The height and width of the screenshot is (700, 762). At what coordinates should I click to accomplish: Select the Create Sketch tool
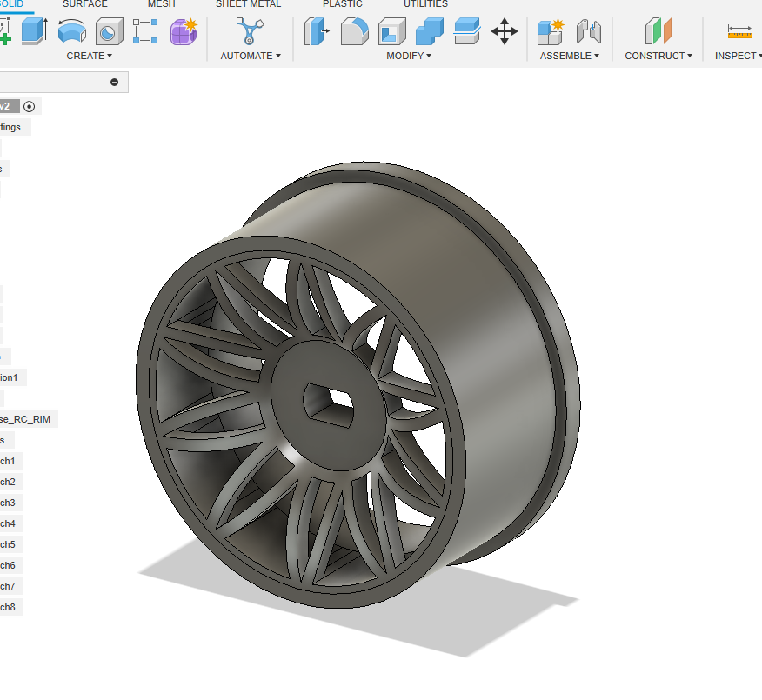click(6, 31)
